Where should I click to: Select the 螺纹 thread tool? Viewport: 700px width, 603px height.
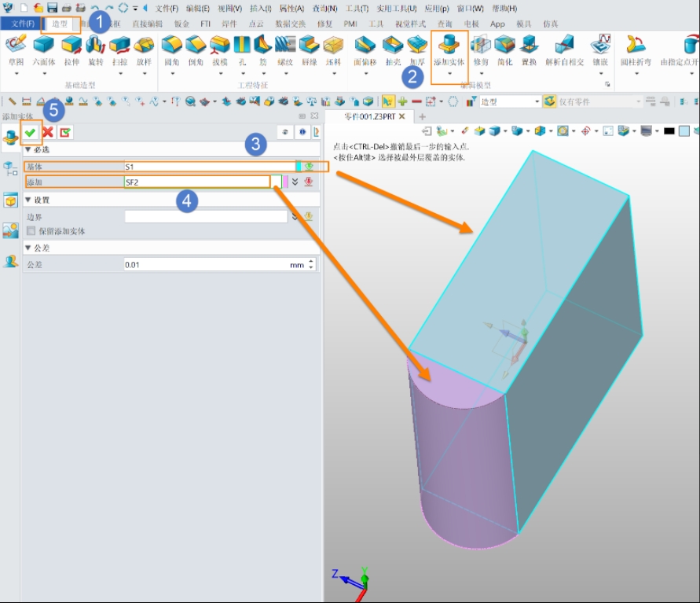(x=285, y=50)
